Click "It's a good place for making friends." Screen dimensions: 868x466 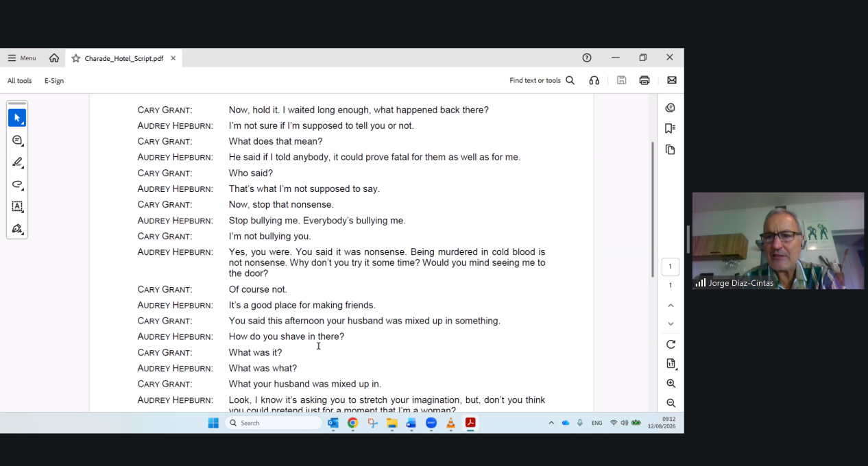[x=302, y=305]
